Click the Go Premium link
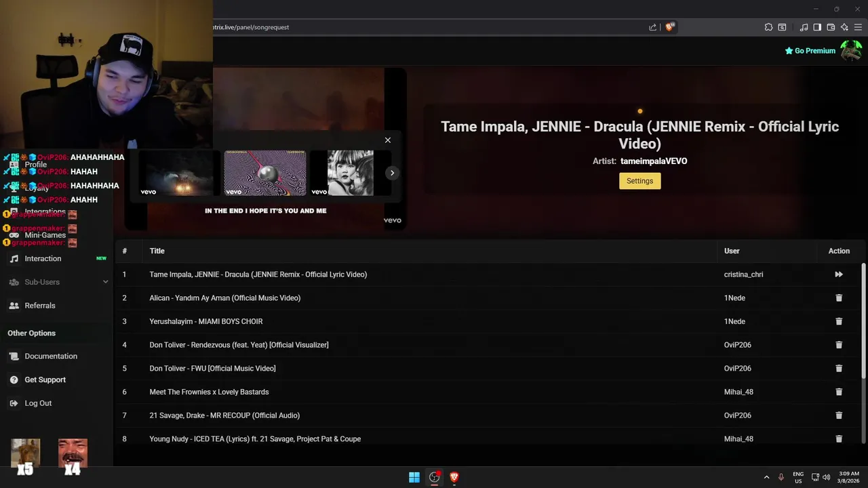The image size is (868, 488). [x=810, y=51]
